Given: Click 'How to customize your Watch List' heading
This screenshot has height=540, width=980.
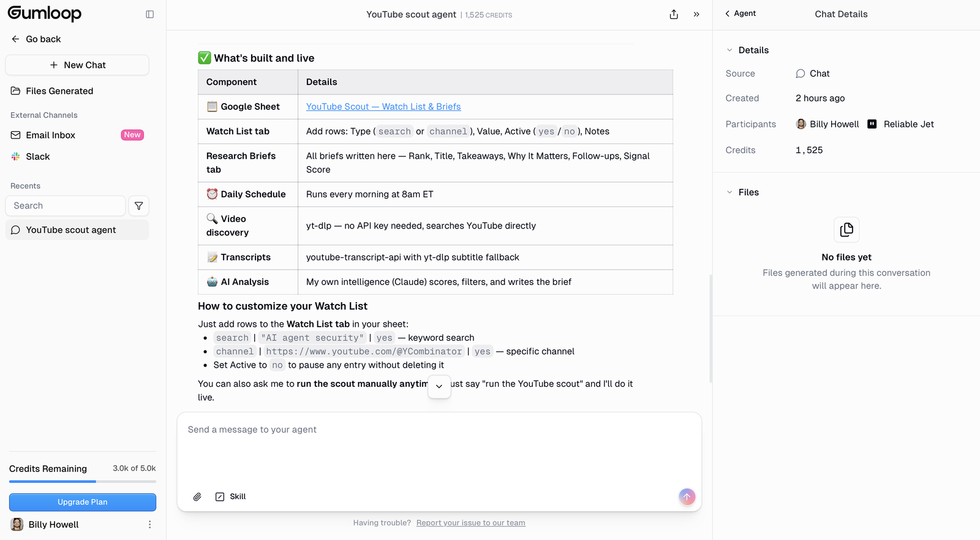Looking at the screenshot, I should (x=282, y=306).
